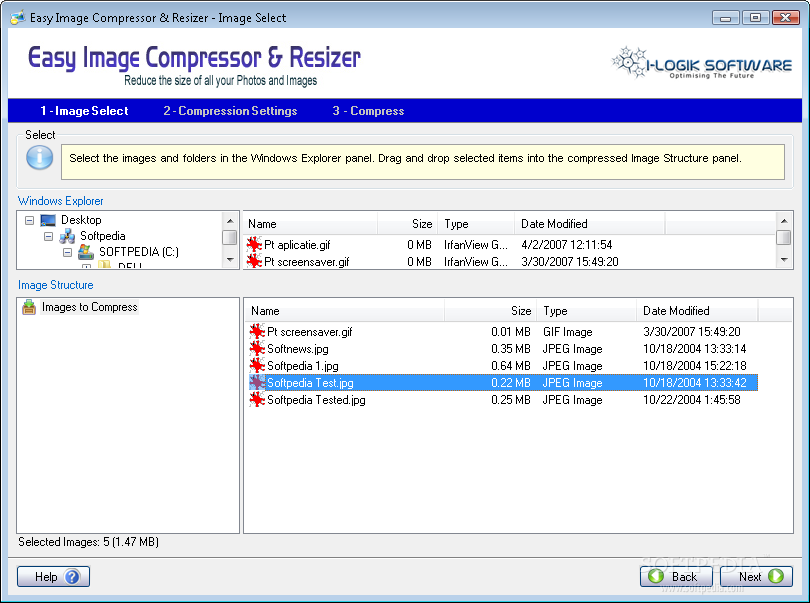Click the SOFTPEDIA (C:) drive icon
The width and height of the screenshot is (810, 603).
pyautogui.click(x=86, y=252)
